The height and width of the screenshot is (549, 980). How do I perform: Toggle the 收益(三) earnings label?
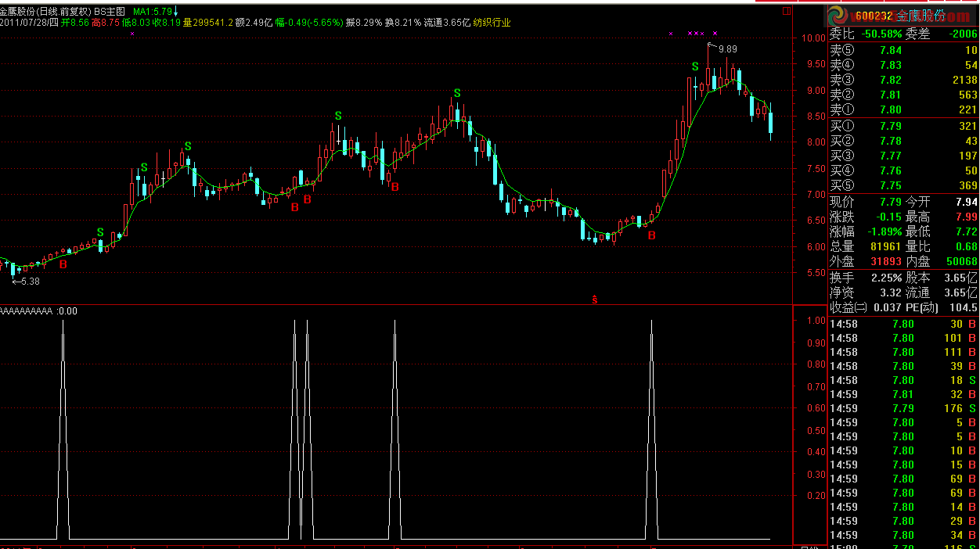point(848,307)
